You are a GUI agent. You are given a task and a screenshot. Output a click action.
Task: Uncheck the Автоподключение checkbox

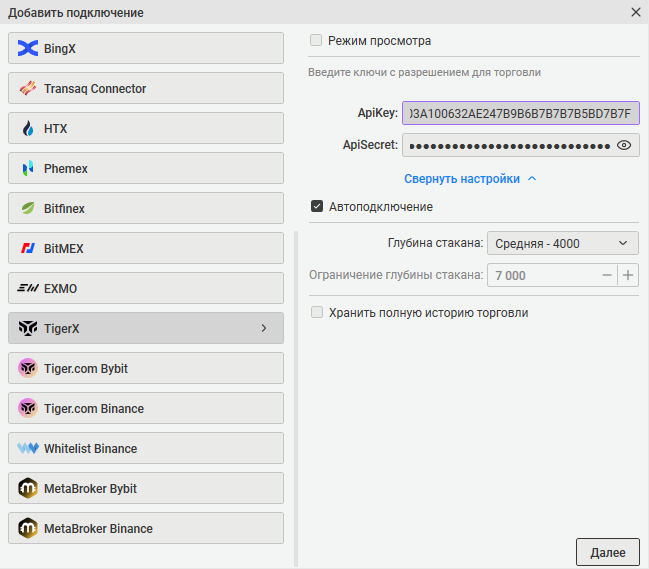coord(317,207)
